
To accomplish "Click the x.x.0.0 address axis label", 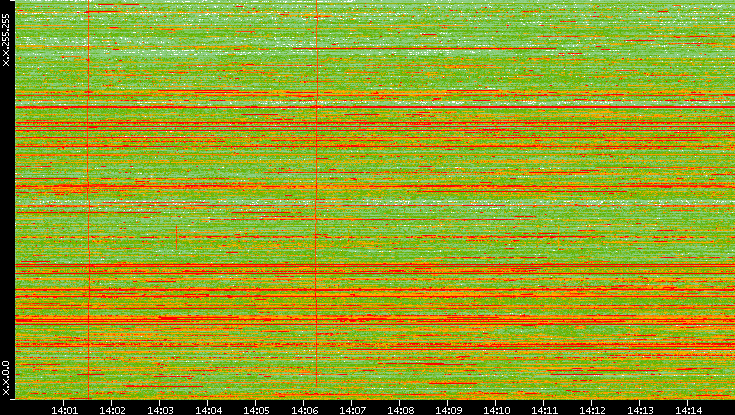I will point(6,378).
